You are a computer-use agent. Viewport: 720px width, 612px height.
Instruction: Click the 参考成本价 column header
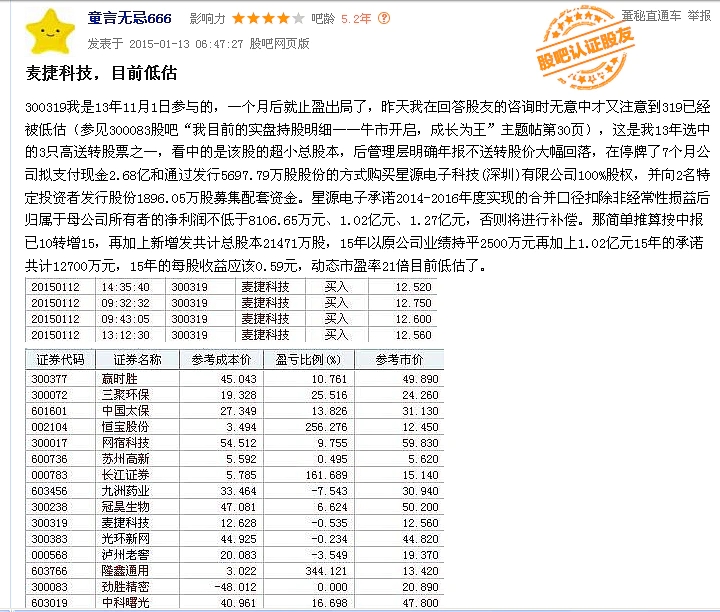pyautogui.click(x=221, y=359)
